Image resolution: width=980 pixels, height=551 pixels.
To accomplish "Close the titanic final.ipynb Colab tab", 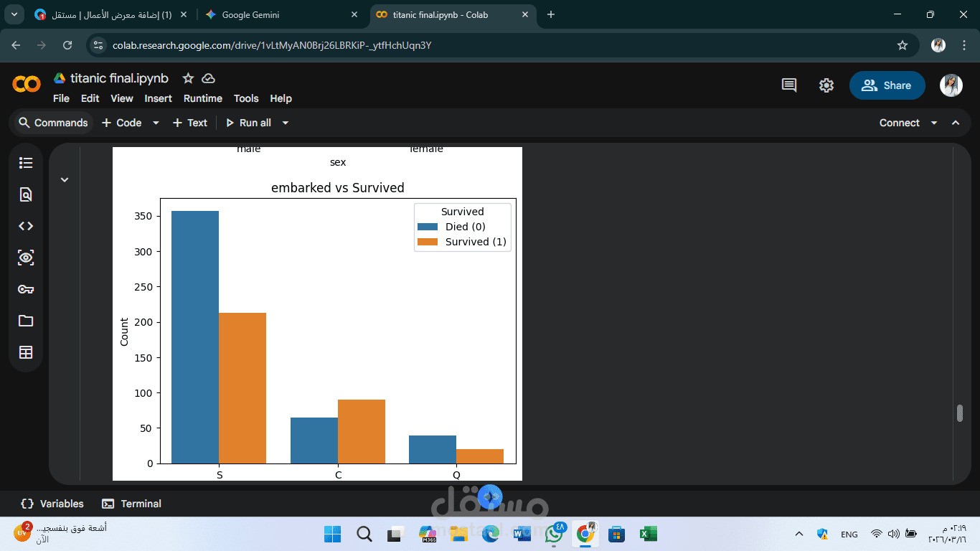I will [x=526, y=14].
